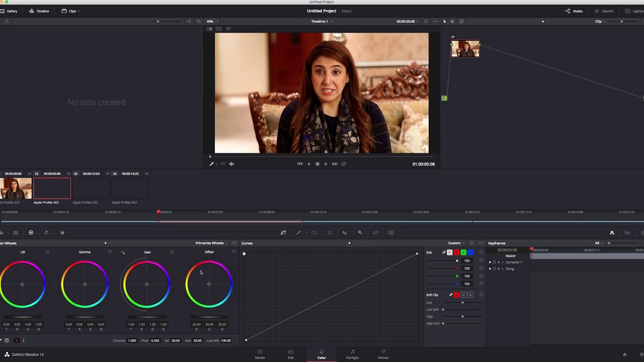The height and width of the screenshot is (362, 644).
Task: Open the Keyframes All filter dropdown
Action: click(x=599, y=243)
